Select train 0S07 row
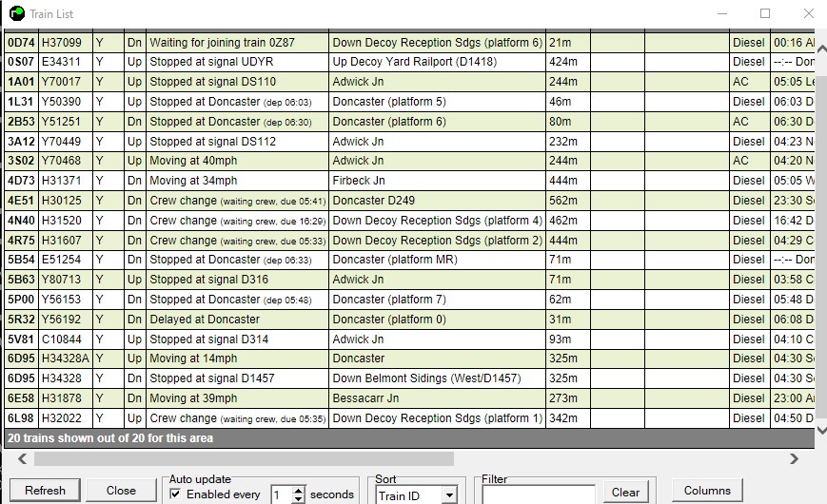This screenshot has height=504, width=827. coord(409,62)
